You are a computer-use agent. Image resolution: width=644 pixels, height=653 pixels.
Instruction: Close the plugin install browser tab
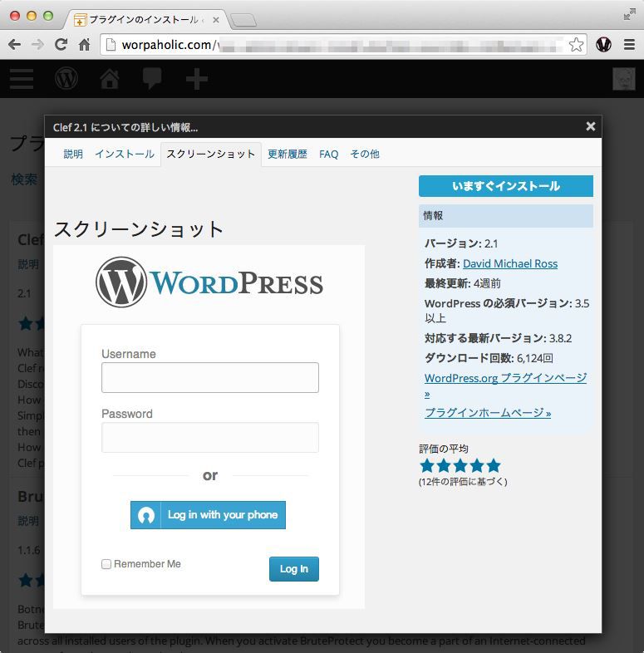(216, 20)
